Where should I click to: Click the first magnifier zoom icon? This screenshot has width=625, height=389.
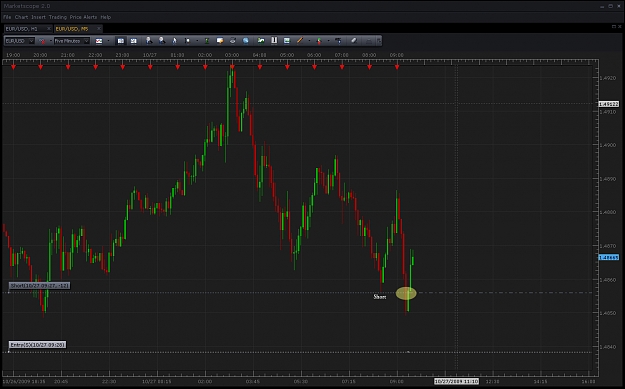149,41
